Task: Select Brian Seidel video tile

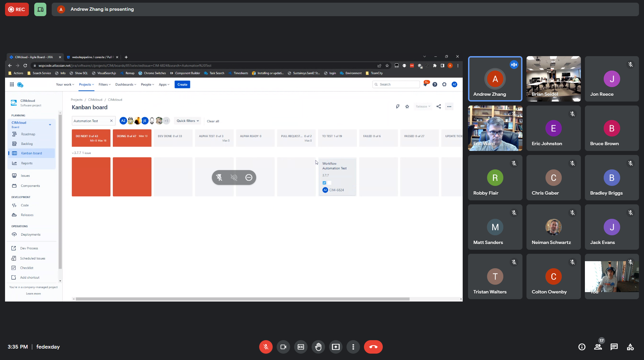Action: 553,79
